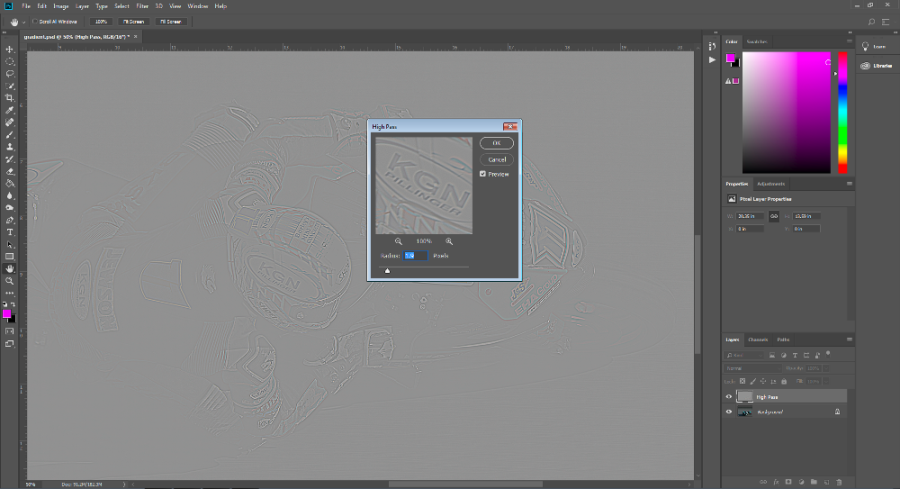
Task: Open the Learn panel
Action: [x=874, y=46]
